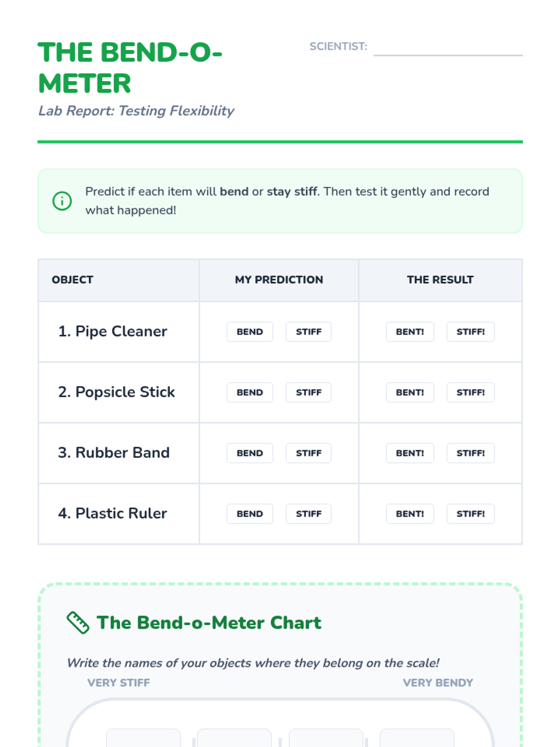Screen dimensions: 560x747
Task: Click the info icon in instructions box
Action: [x=62, y=201]
